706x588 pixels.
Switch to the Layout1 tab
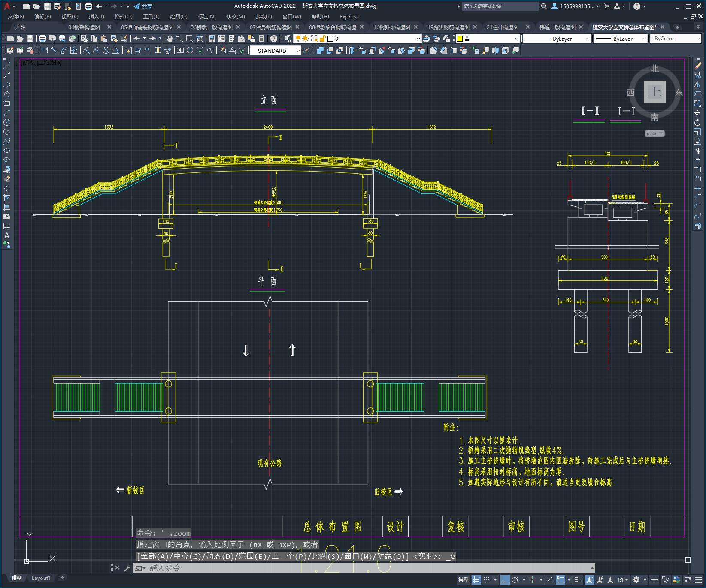coord(41,578)
